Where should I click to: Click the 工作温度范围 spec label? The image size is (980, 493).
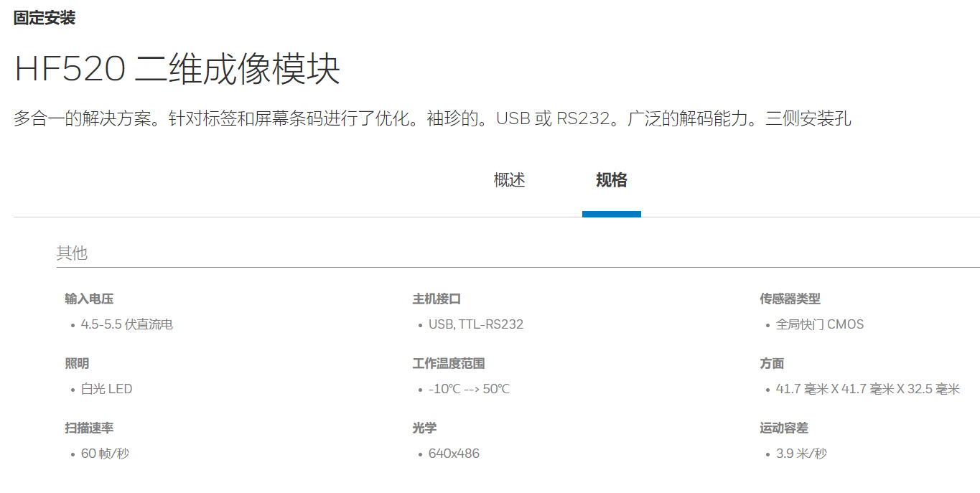point(449,364)
